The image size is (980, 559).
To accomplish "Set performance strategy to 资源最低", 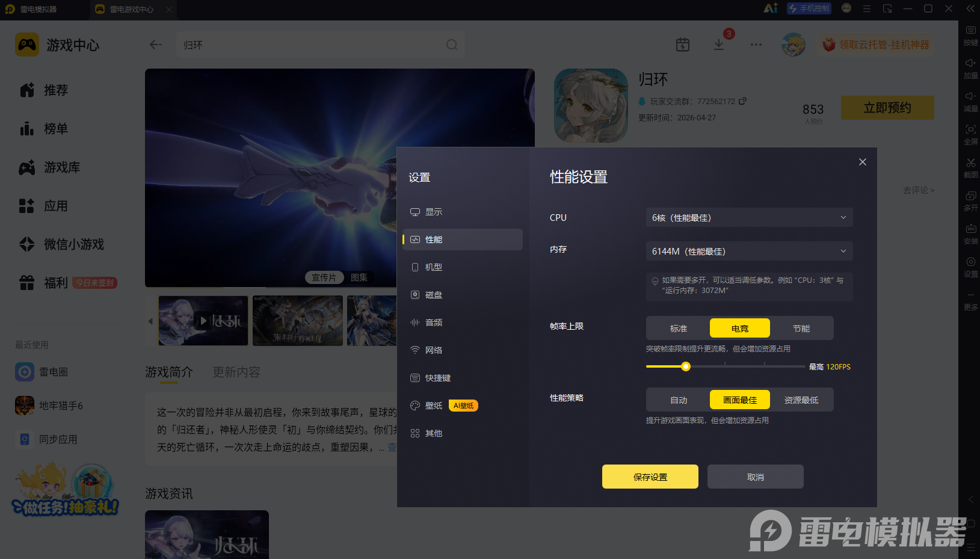I will (801, 400).
